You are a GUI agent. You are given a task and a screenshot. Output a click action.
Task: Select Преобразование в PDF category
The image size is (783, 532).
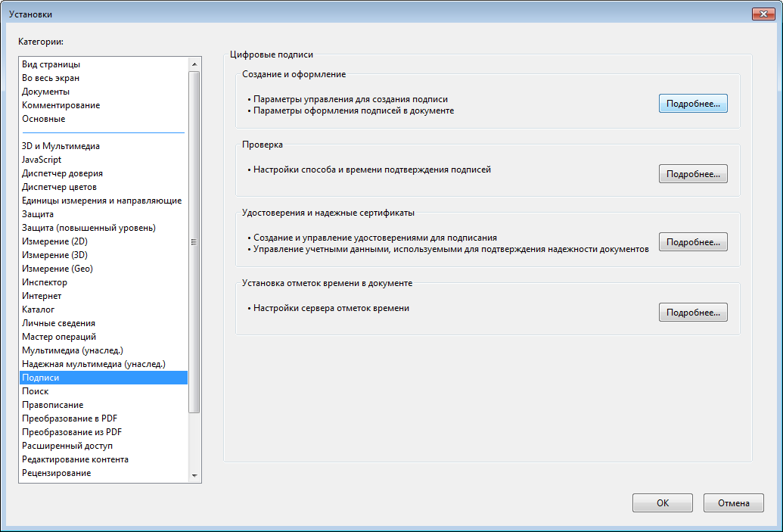point(70,418)
